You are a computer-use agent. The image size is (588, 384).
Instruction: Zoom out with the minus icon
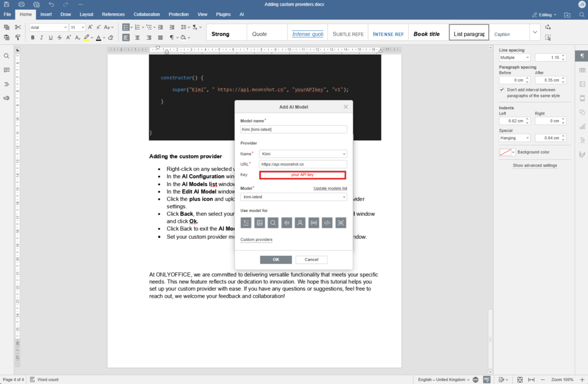(x=543, y=379)
